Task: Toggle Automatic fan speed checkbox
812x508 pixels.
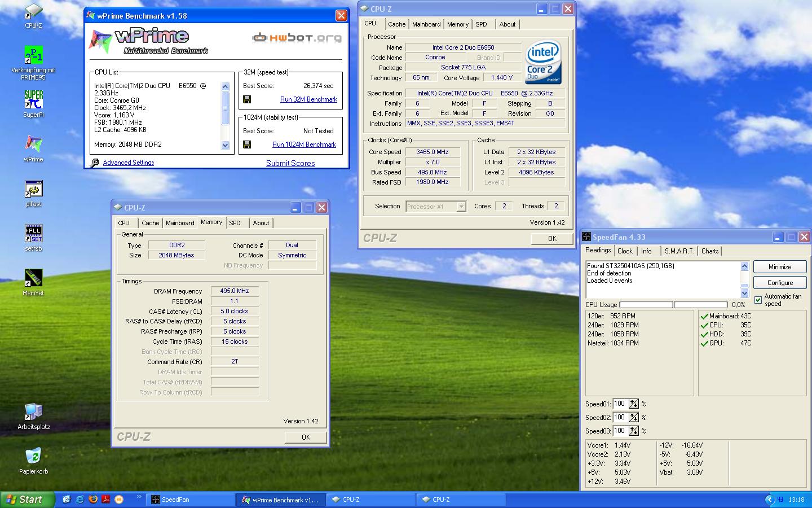Action: pyautogui.click(x=758, y=300)
